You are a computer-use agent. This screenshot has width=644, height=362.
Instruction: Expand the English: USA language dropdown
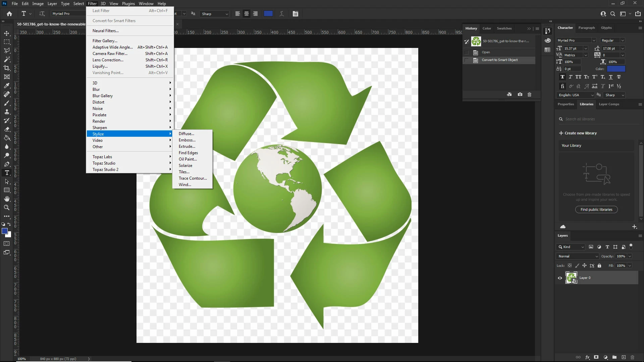[576, 95]
